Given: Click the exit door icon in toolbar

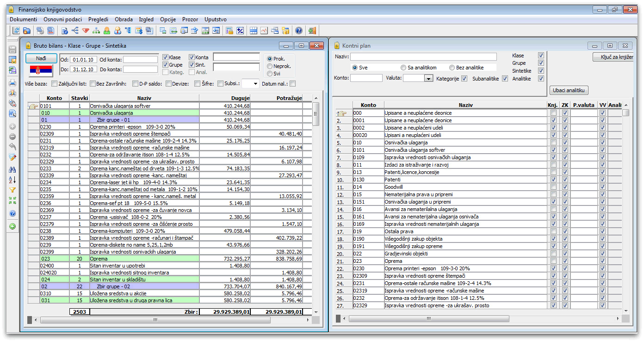Looking at the screenshot, I should click(312, 31).
